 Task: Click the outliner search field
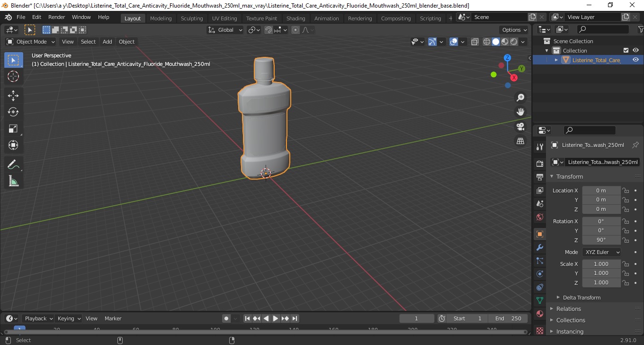[603, 29]
